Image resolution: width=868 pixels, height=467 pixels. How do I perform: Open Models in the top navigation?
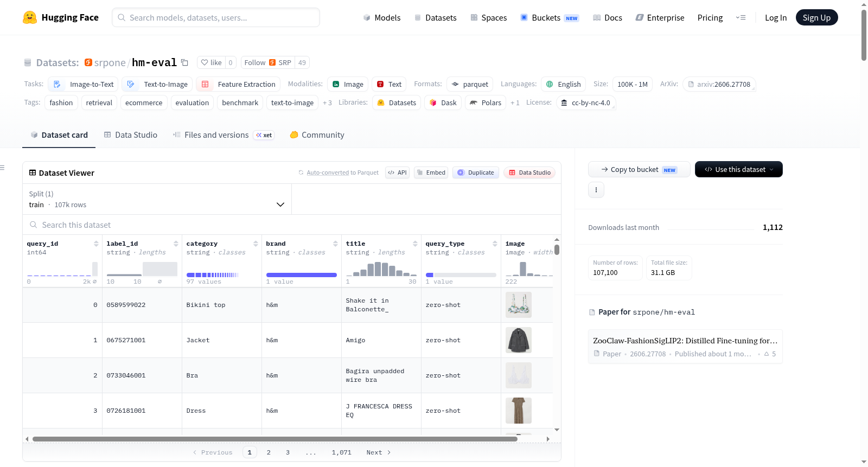point(382,17)
